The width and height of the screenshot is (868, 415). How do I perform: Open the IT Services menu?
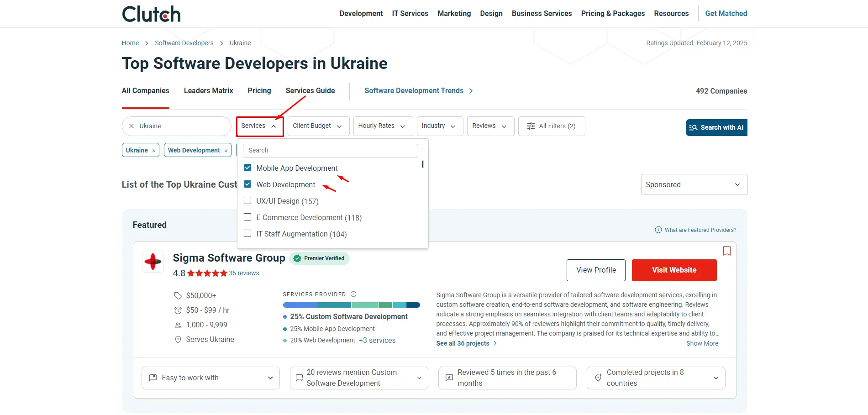click(x=410, y=14)
